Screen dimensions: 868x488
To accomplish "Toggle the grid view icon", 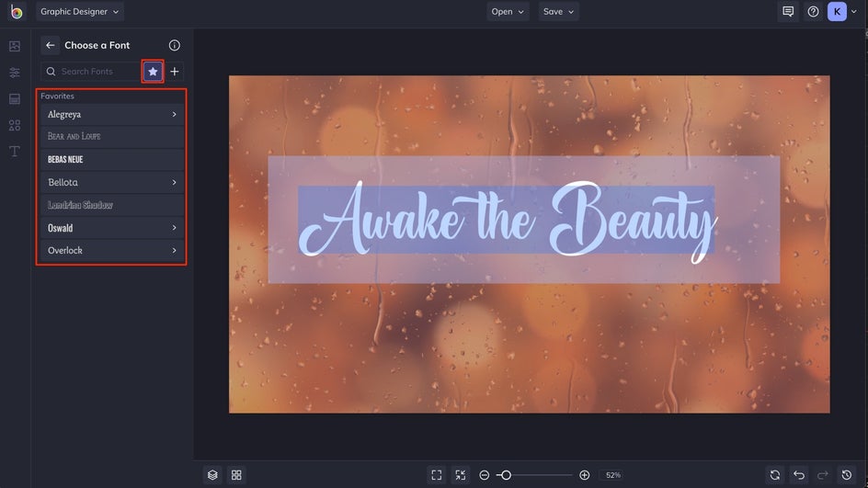I will [x=236, y=475].
